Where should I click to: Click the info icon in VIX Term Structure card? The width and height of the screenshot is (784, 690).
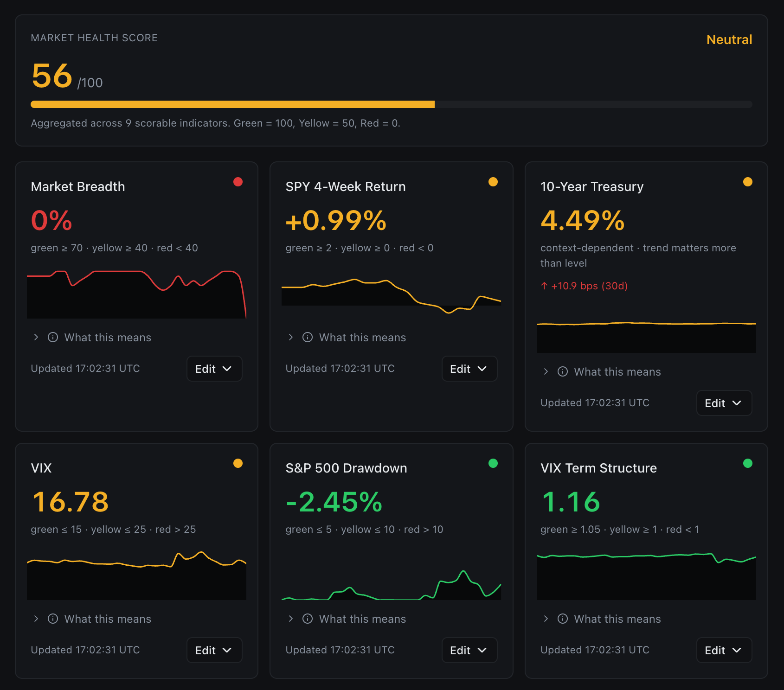(x=563, y=619)
